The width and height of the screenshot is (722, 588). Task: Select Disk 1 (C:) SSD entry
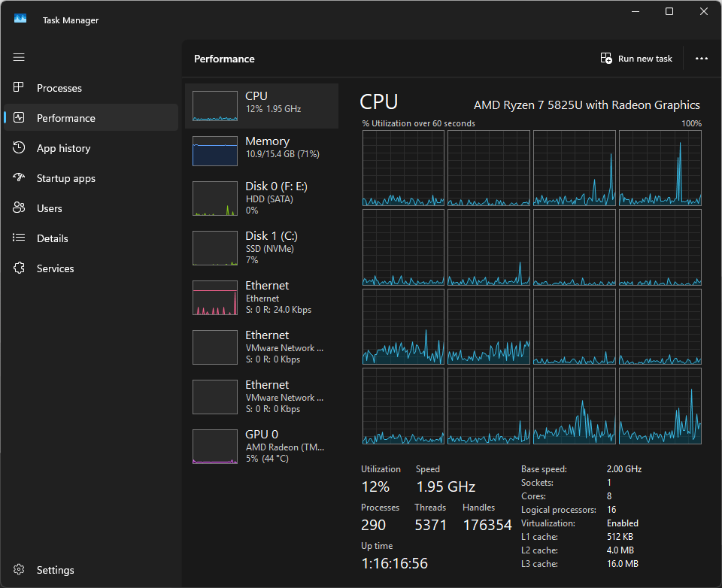(x=262, y=247)
